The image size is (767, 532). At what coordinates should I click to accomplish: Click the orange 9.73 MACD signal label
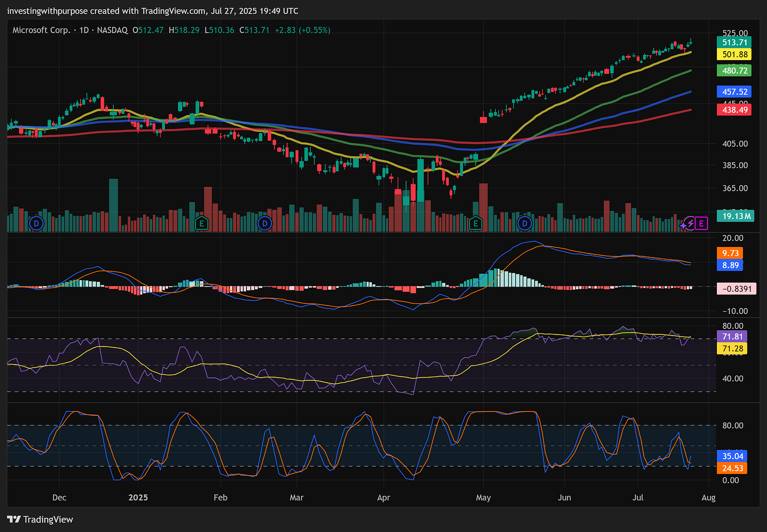click(730, 253)
